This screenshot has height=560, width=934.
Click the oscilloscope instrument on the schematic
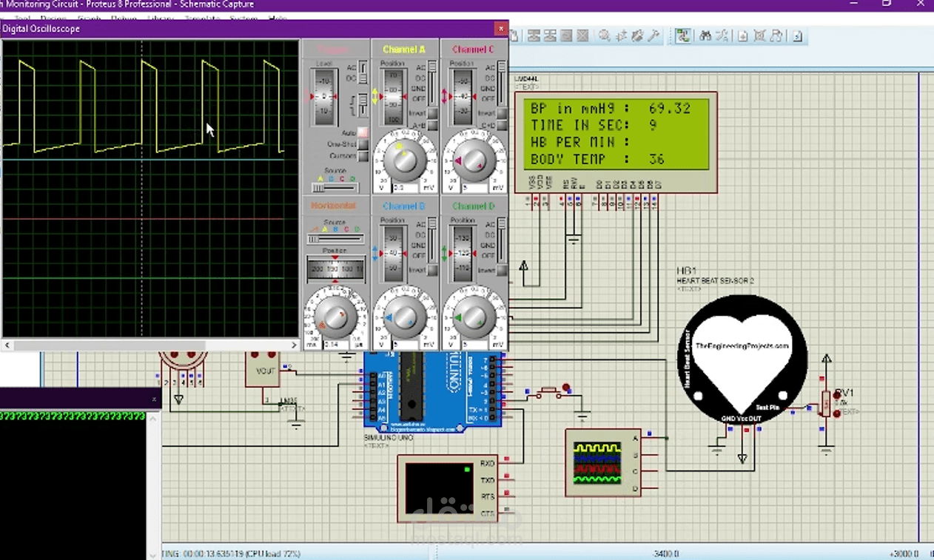click(602, 463)
